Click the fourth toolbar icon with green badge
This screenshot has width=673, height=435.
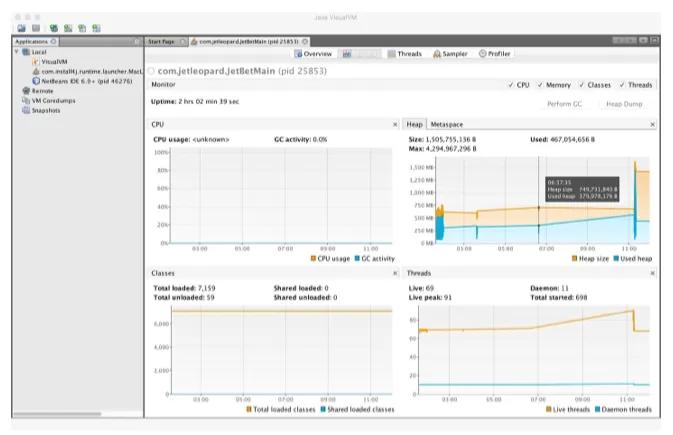68,28
